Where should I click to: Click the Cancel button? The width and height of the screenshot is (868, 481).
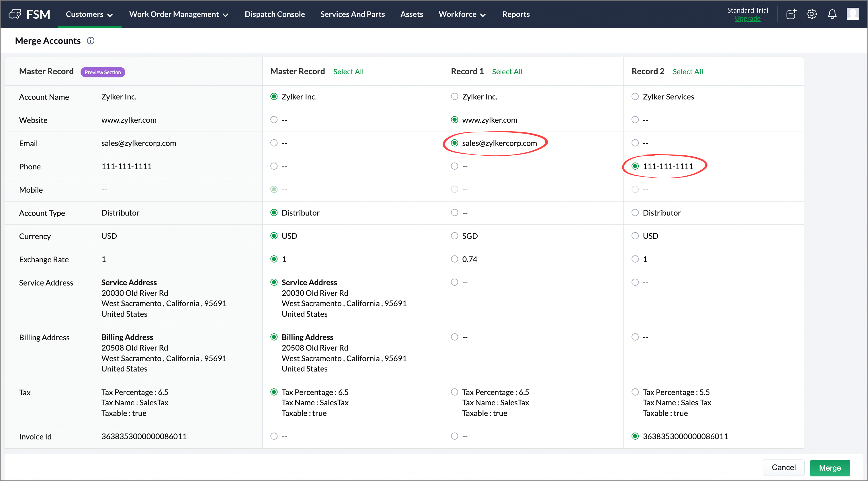click(783, 468)
